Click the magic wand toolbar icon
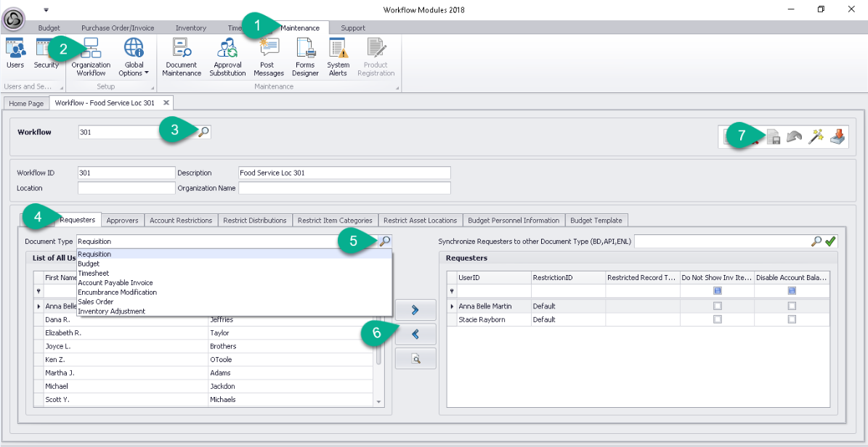Screen dimensions: 868x447 (816, 136)
